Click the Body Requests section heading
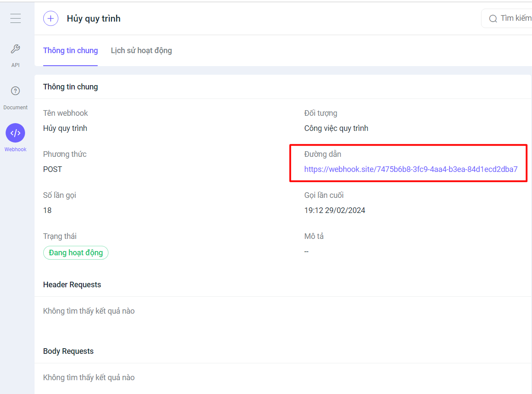Screen dimensions: 532x394 pos(68,351)
